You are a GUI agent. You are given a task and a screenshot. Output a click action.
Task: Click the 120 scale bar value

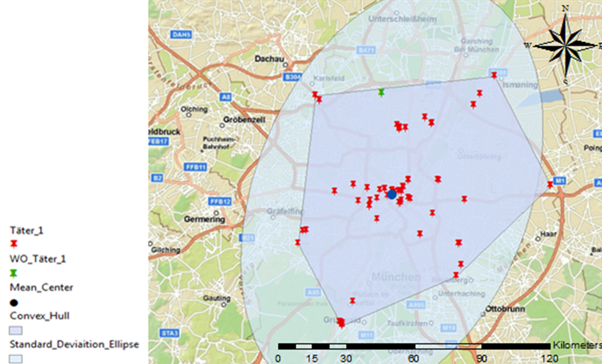[x=549, y=358]
